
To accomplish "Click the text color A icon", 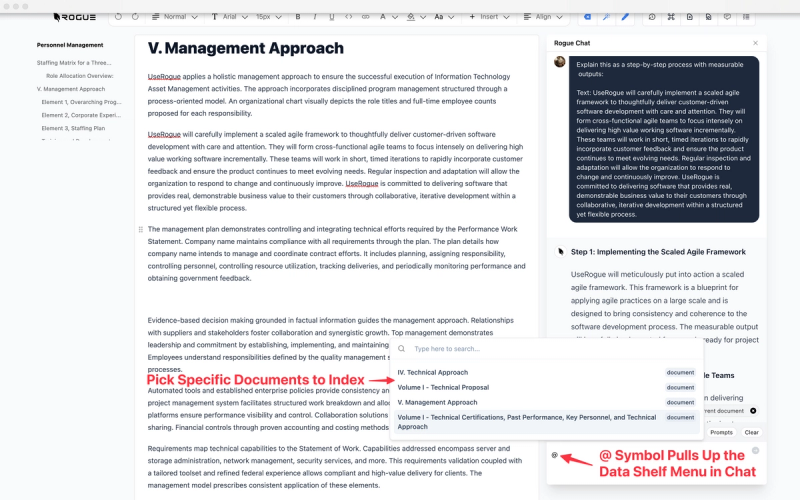I will tap(383, 17).
